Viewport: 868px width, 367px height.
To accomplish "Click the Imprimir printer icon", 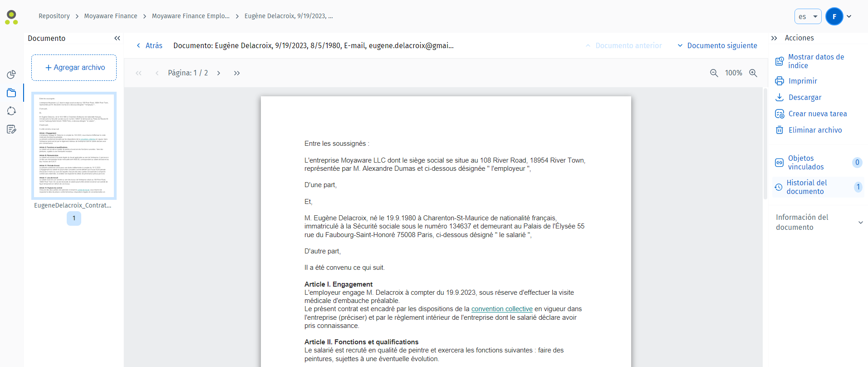I will [x=780, y=81].
